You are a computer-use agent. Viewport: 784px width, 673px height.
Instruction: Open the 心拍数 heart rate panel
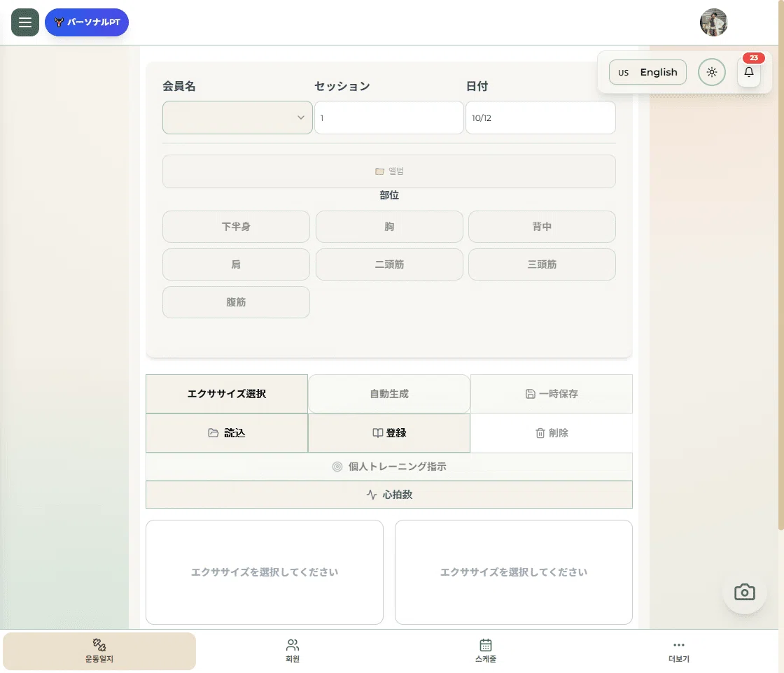click(x=389, y=495)
